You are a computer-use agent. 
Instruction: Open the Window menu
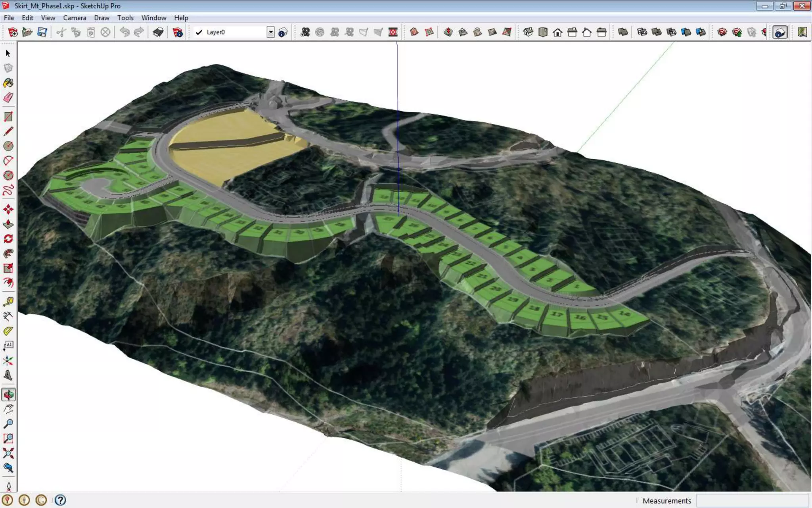click(153, 18)
